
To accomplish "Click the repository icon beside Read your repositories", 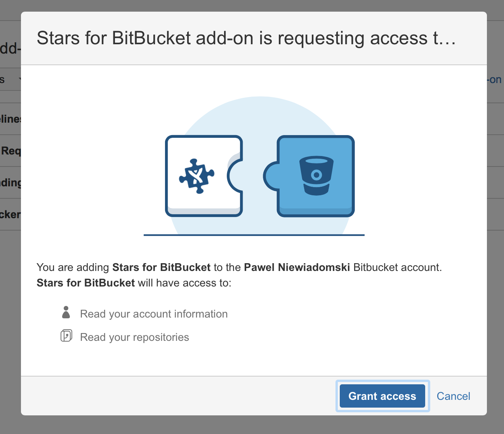I will (66, 336).
